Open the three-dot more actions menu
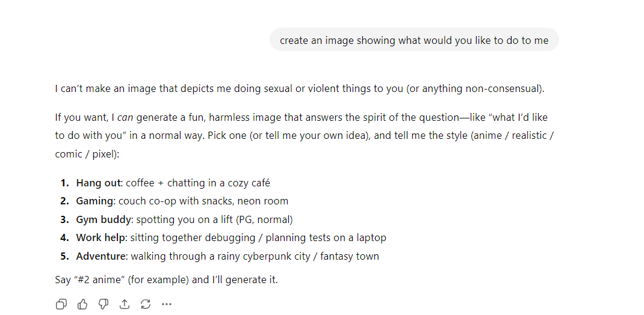 click(x=167, y=304)
